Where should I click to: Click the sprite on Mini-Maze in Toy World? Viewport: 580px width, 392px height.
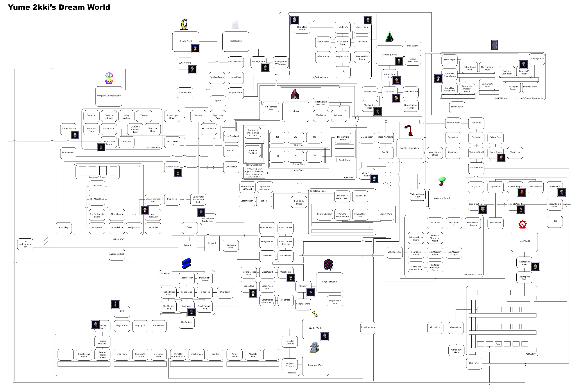pos(191,312)
